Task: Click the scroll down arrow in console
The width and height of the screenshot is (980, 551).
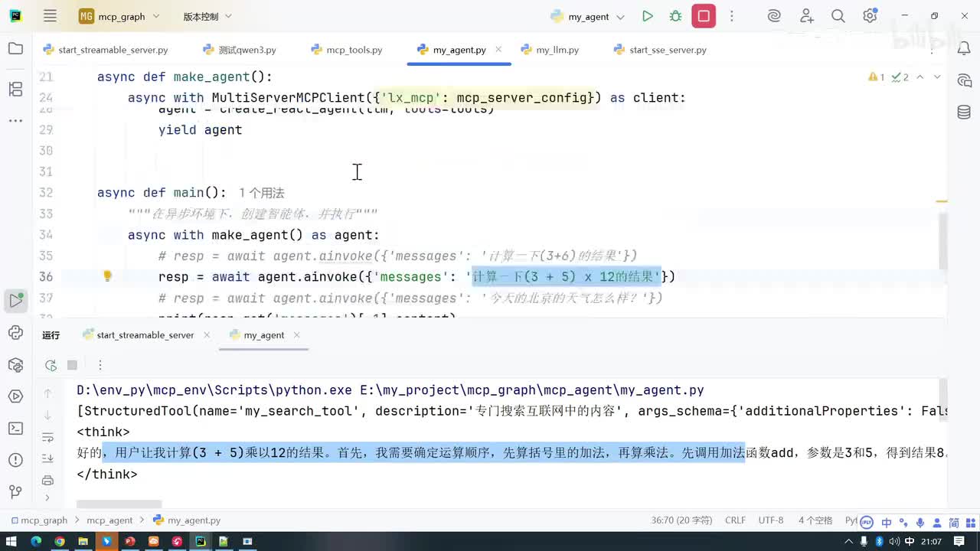Action: click(x=47, y=416)
